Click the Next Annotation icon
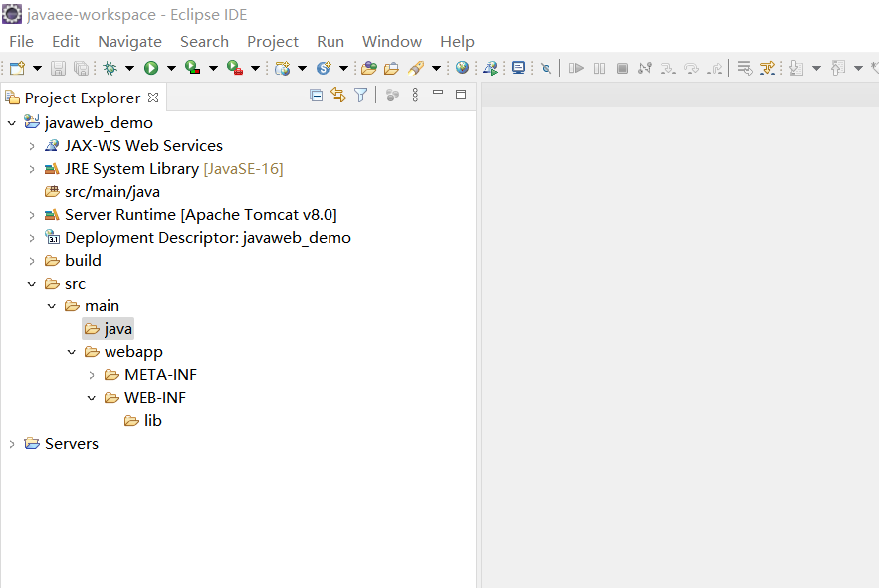Image resolution: width=879 pixels, height=588 pixels. pyautogui.click(x=796, y=68)
